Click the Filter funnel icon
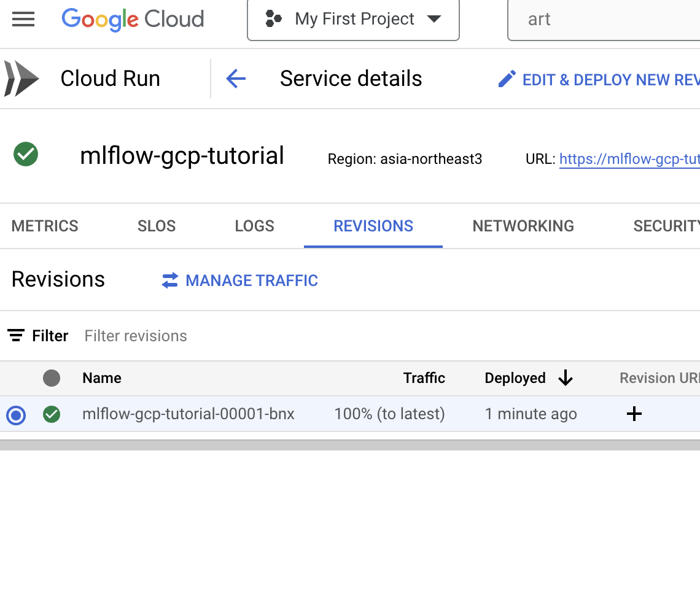 coord(15,335)
